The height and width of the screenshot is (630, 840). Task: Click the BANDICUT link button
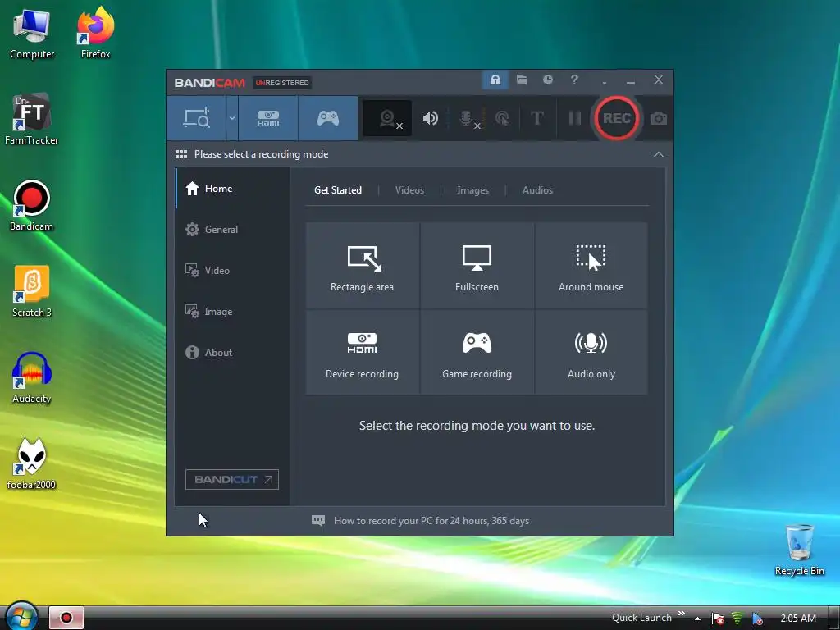click(x=232, y=479)
